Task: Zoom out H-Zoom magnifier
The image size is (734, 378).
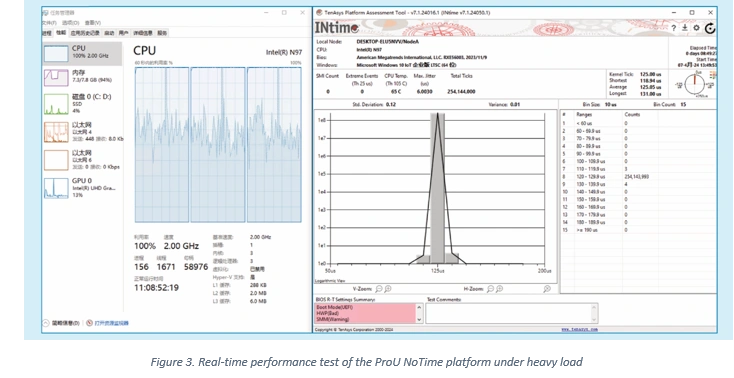Action: pos(490,289)
